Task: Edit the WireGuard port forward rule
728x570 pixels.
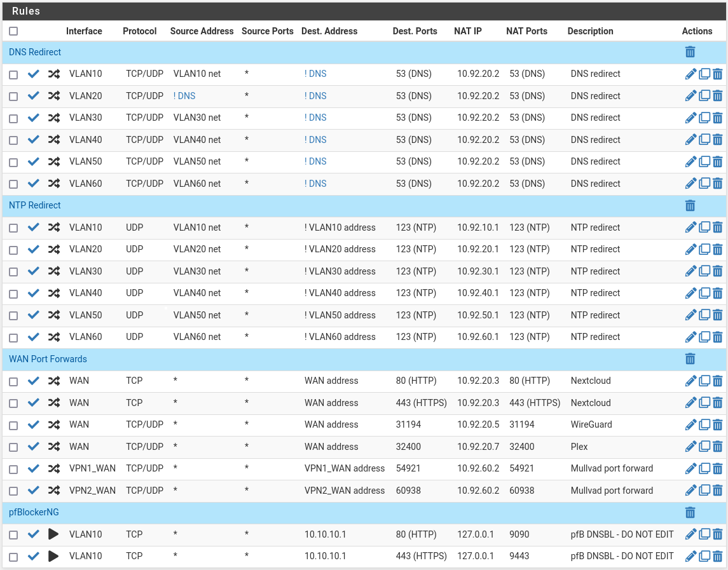Action: point(690,424)
